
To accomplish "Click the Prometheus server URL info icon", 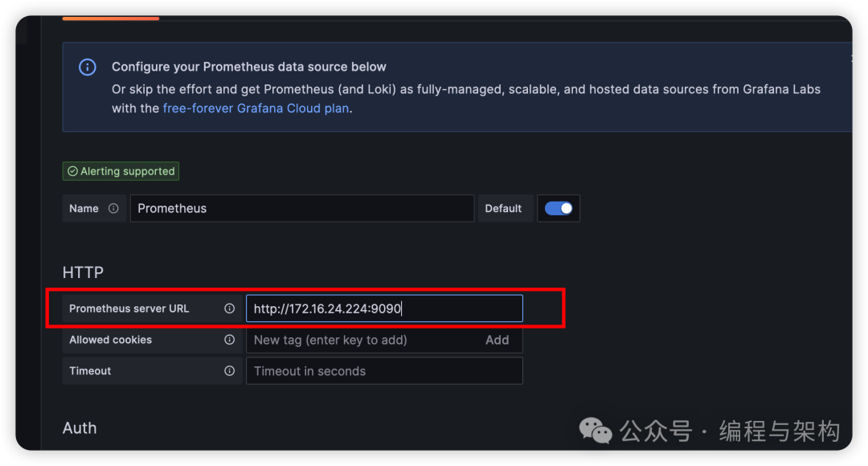I will 229,309.
